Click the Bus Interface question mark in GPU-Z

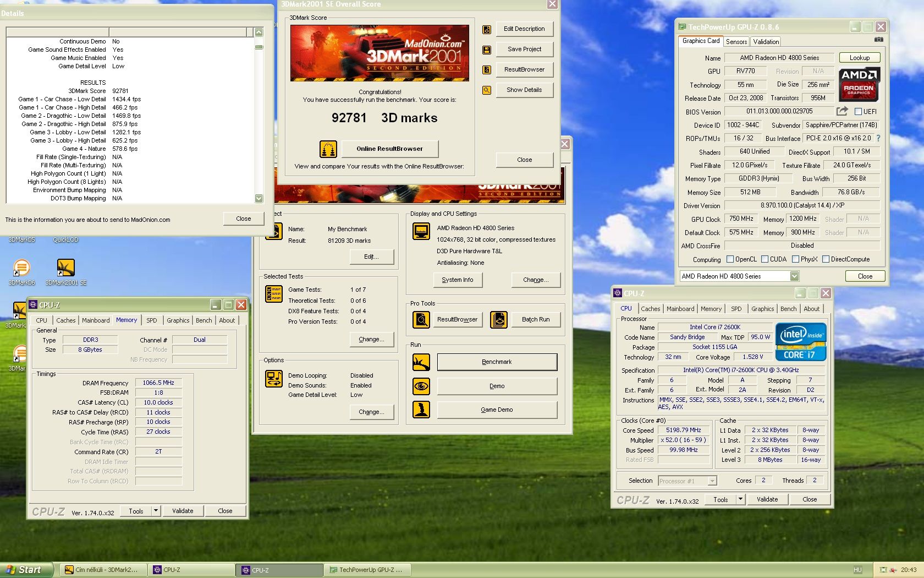click(878, 138)
